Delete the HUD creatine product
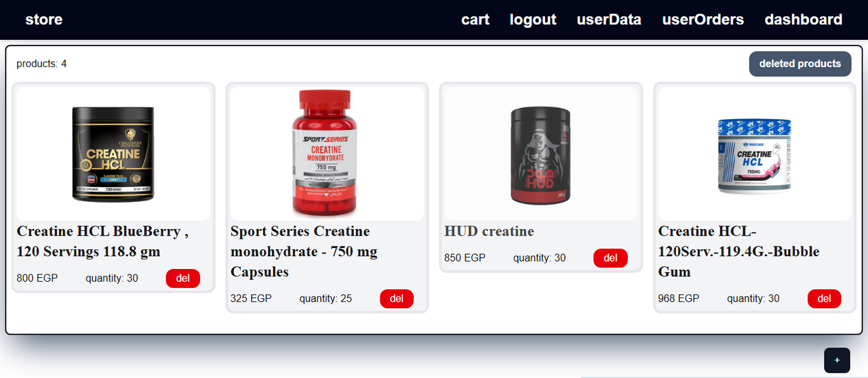The height and width of the screenshot is (378, 868). point(610,258)
